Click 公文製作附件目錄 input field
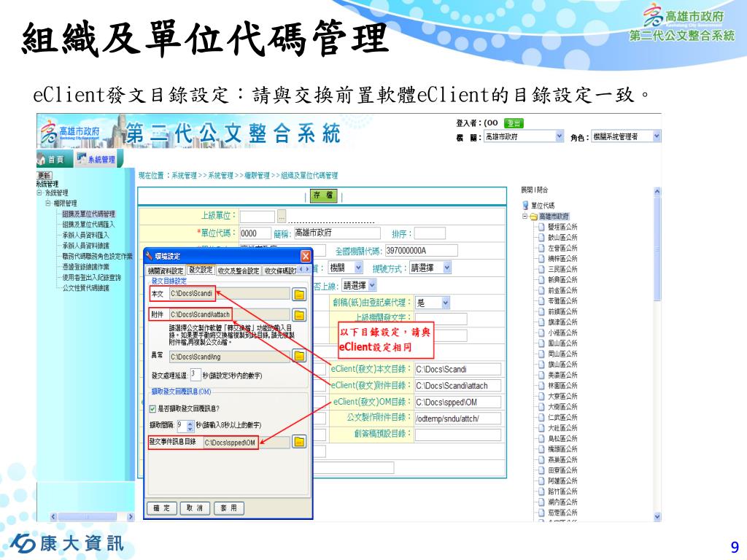 coord(458,419)
